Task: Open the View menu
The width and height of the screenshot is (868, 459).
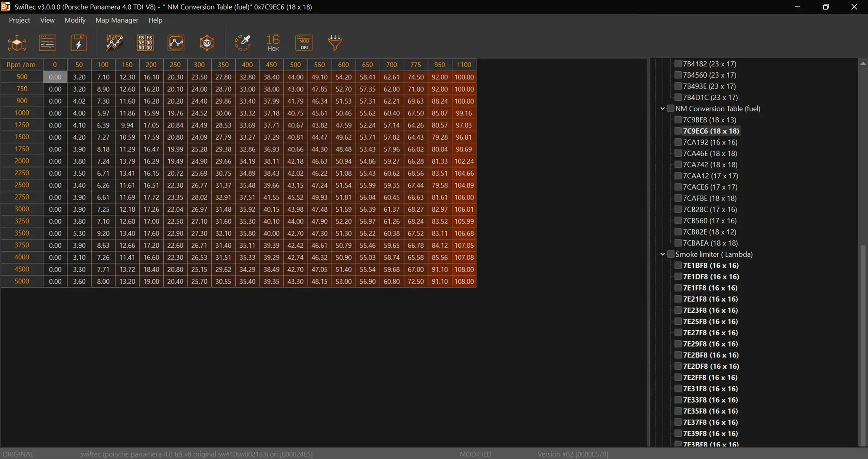Action: (x=47, y=20)
